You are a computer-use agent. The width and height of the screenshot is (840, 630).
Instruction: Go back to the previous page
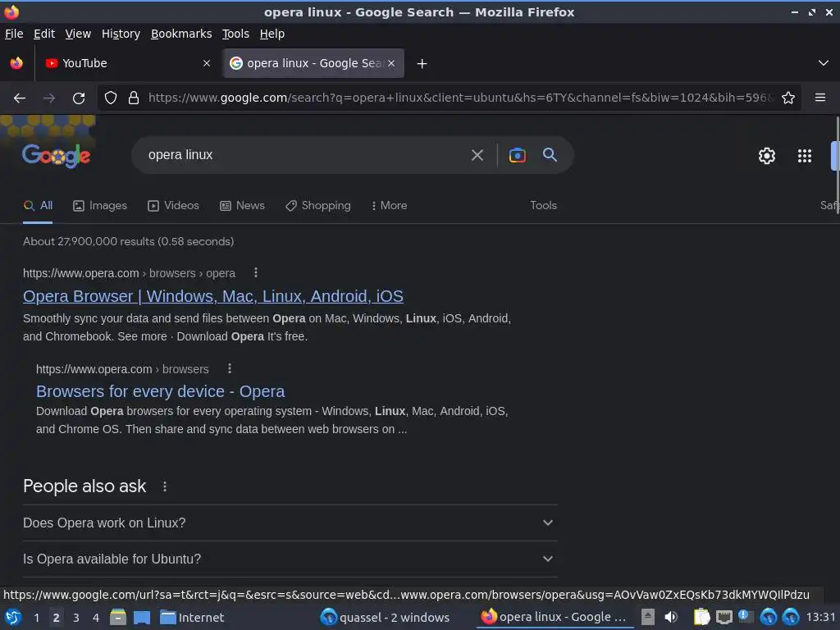tap(20, 98)
